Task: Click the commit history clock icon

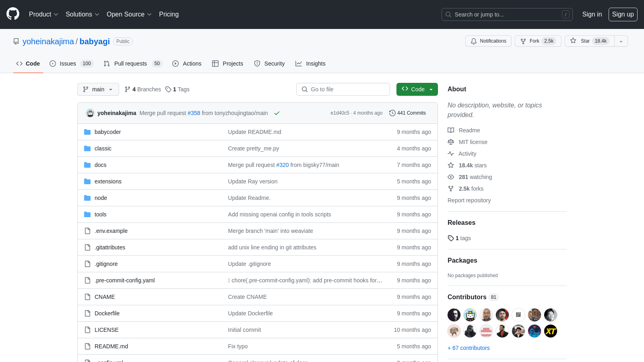Action: click(x=392, y=113)
